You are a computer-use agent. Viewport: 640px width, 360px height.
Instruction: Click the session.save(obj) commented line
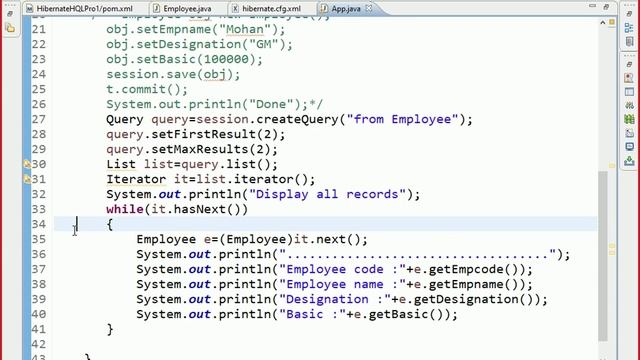click(173, 74)
